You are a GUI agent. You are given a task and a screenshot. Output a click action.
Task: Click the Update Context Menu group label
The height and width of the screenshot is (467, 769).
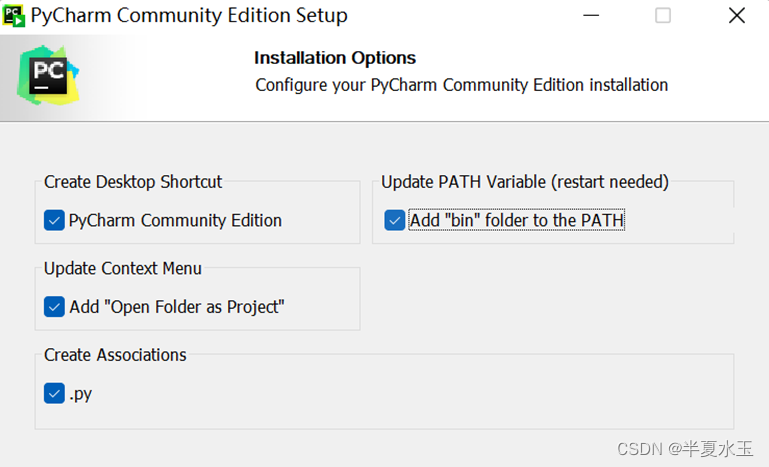point(123,269)
